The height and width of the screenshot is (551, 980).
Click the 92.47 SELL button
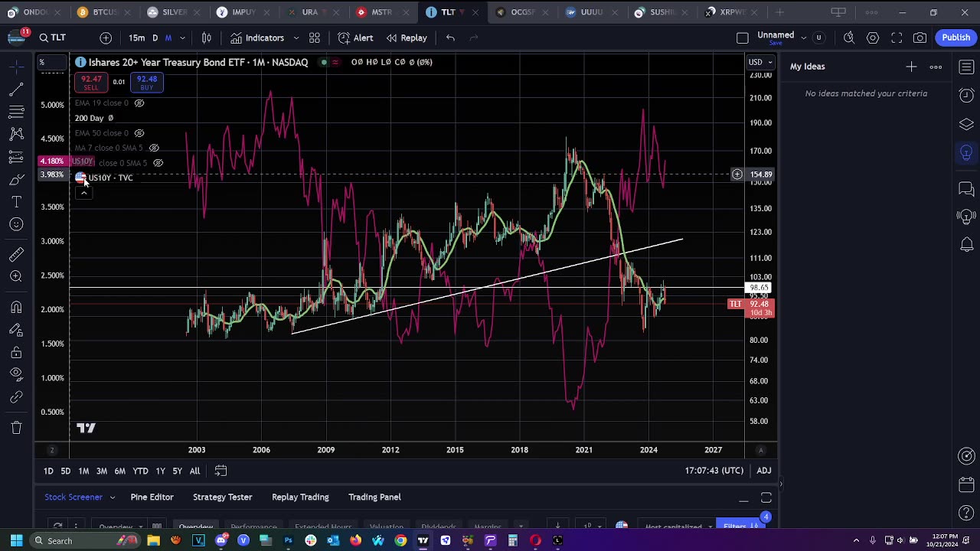pos(91,83)
